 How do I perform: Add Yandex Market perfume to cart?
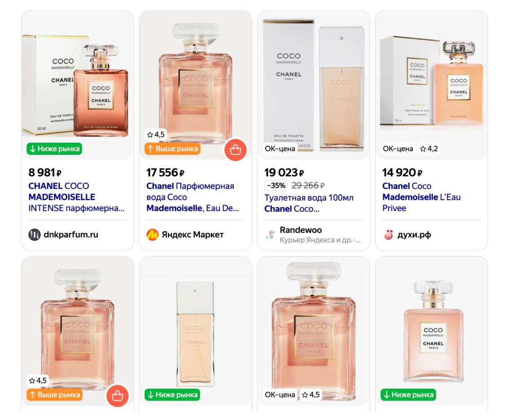tap(236, 149)
